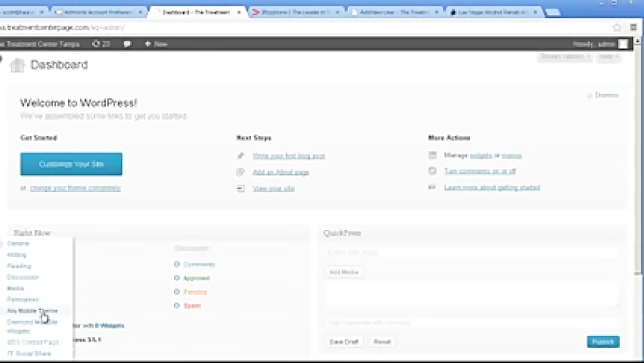This screenshot has height=363, width=644.
Task: Open the menus link under More Actions
Action: tap(512, 155)
